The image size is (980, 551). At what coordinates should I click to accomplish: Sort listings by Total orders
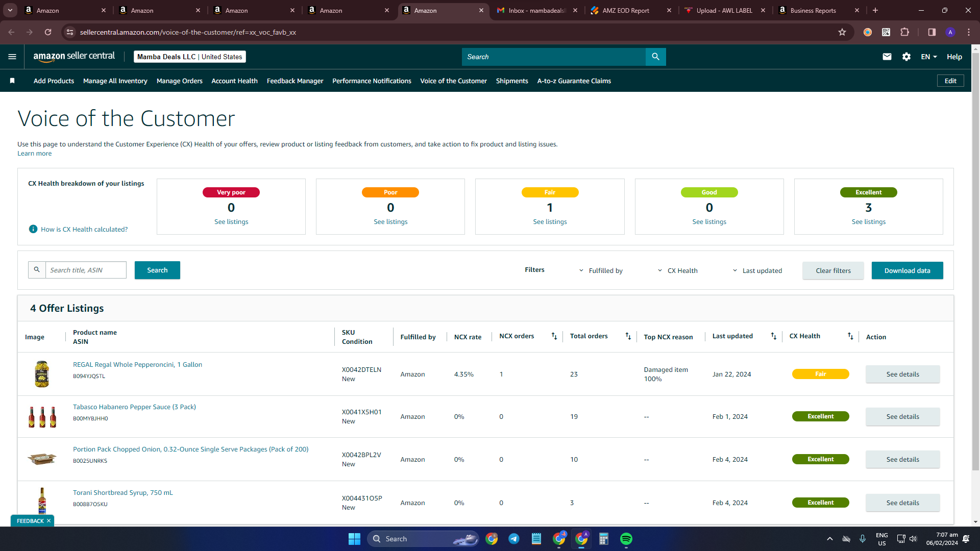[628, 336]
